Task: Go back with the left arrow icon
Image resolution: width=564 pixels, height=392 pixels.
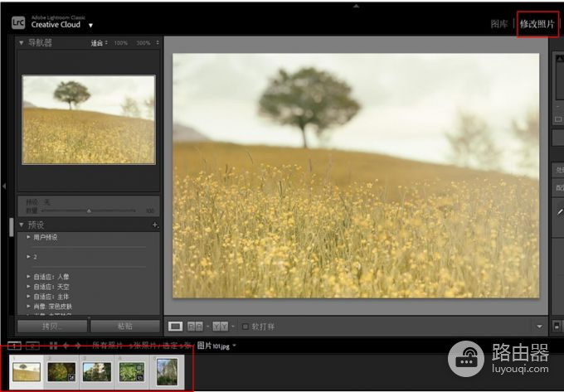Action: (66, 346)
